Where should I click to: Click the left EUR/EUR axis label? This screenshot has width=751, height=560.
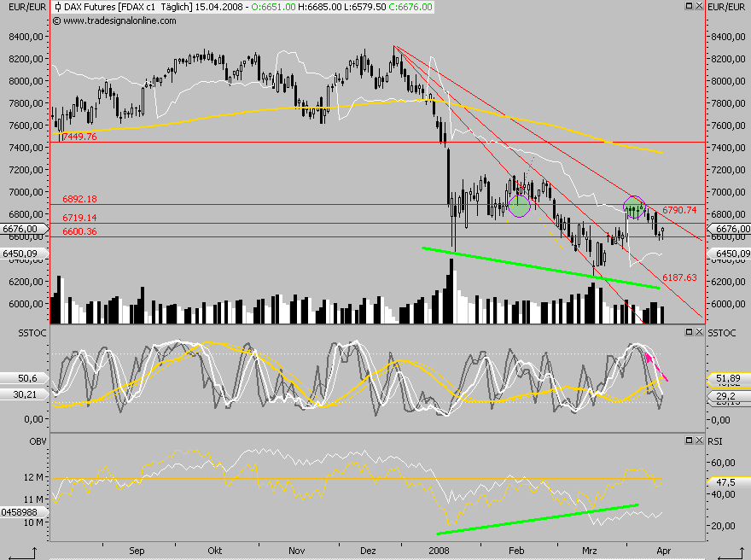click(27, 7)
